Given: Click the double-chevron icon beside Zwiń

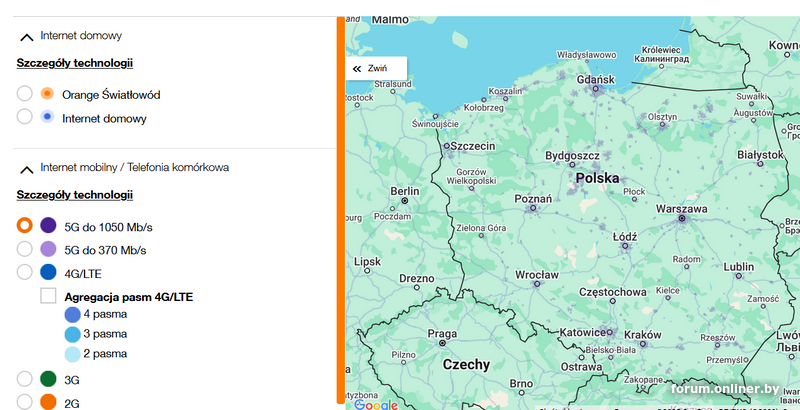Looking at the screenshot, I should [357, 69].
